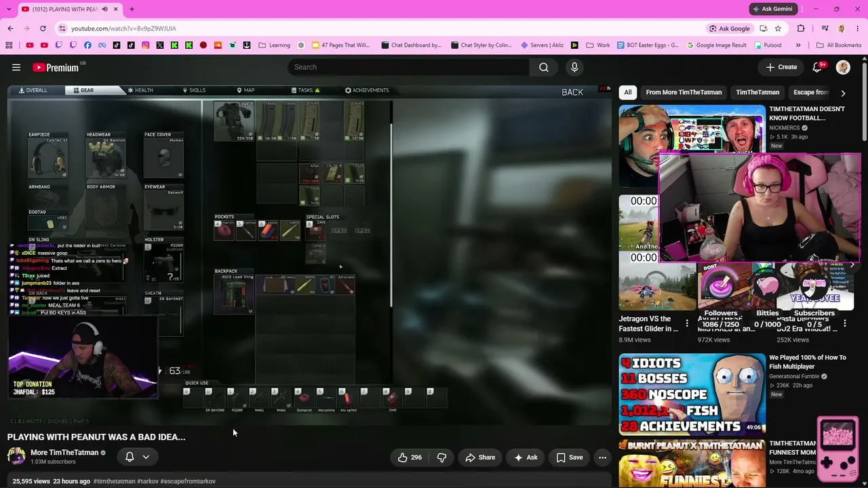Open the Learning bookmarks folder

coord(275,45)
